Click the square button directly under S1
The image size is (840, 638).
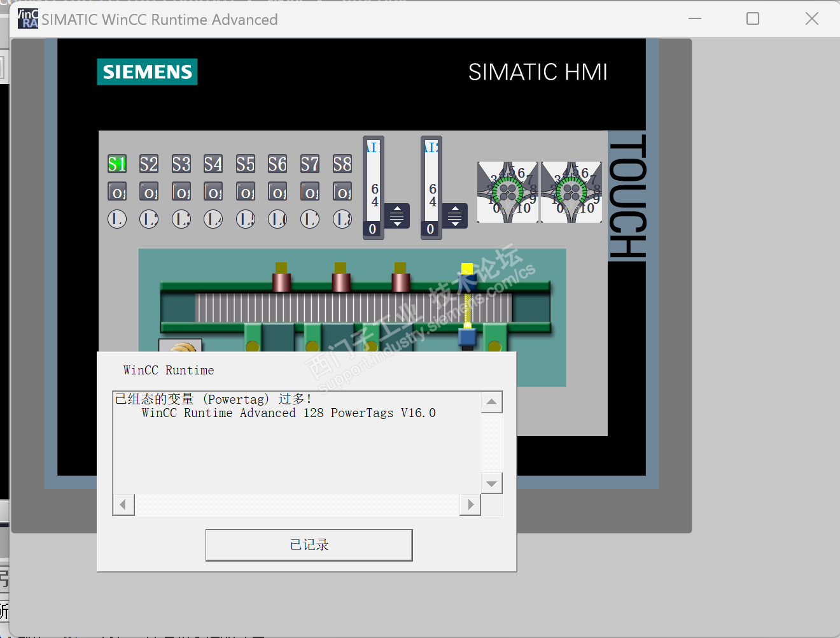[117, 192]
